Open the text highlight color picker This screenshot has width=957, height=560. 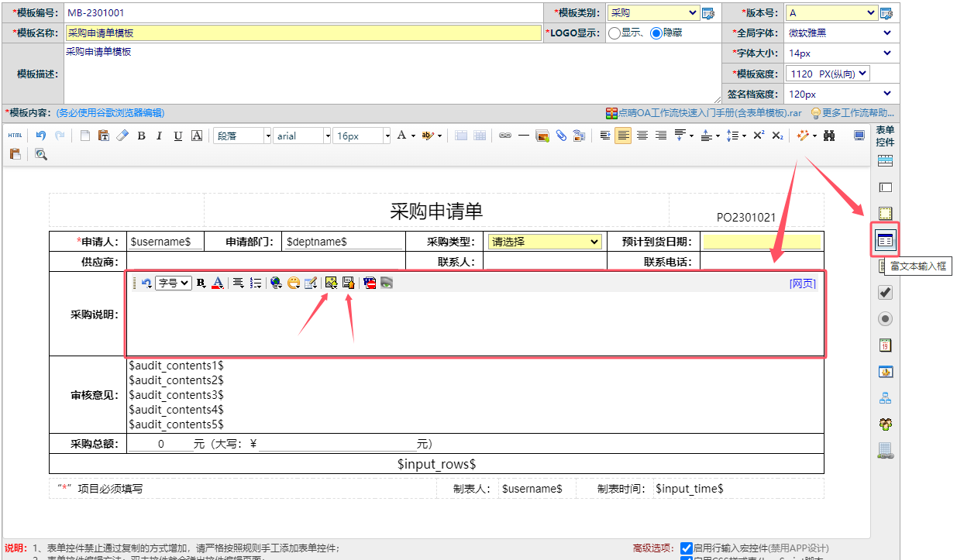[431, 136]
